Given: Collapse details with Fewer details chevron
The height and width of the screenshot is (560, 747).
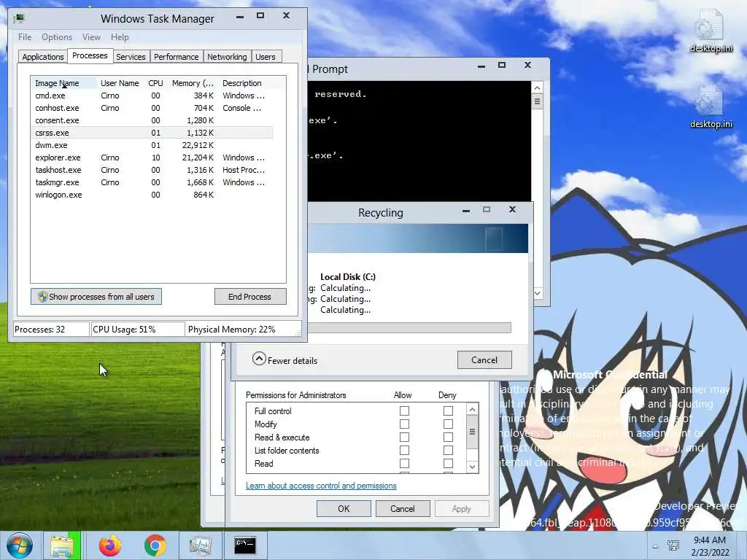Looking at the screenshot, I should point(259,359).
